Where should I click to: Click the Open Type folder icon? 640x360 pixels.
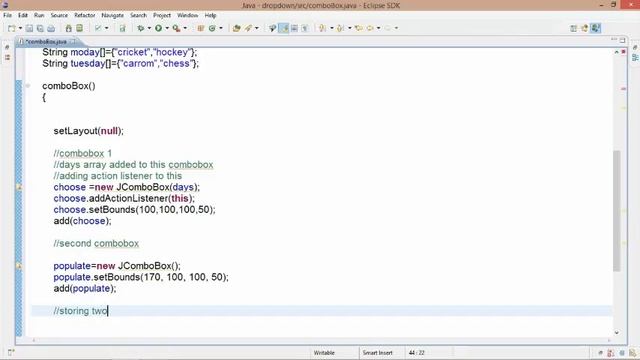[236, 28]
